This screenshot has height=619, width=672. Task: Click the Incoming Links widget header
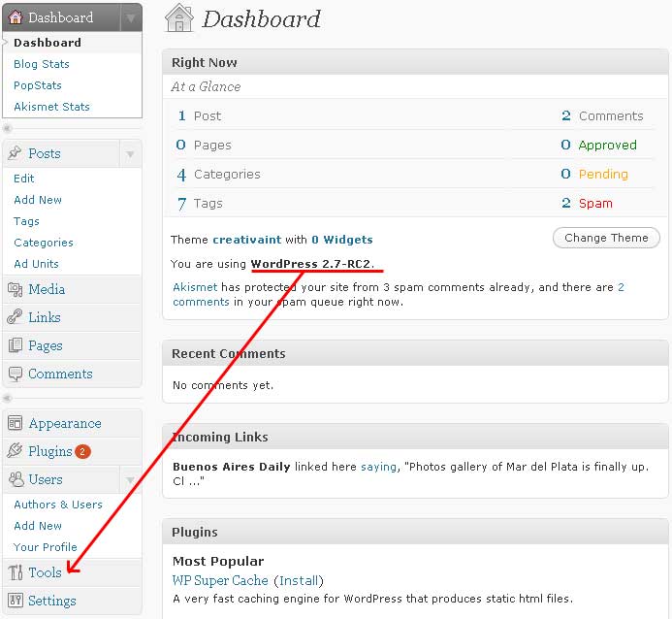point(415,437)
